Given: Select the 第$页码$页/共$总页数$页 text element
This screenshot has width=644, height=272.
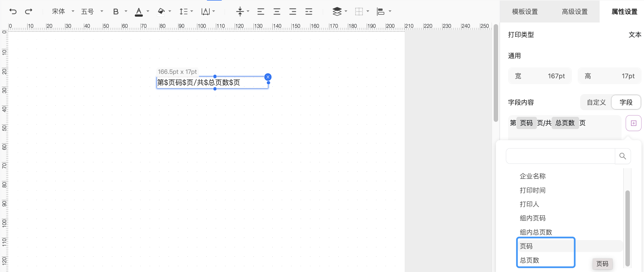Looking at the screenshot, I should (x=212, y=82).
